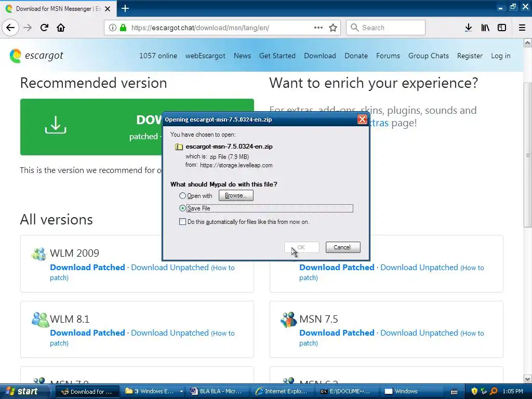The image size is (532, 399).
Task: Open the Donate page
Action: click(356, 56)
